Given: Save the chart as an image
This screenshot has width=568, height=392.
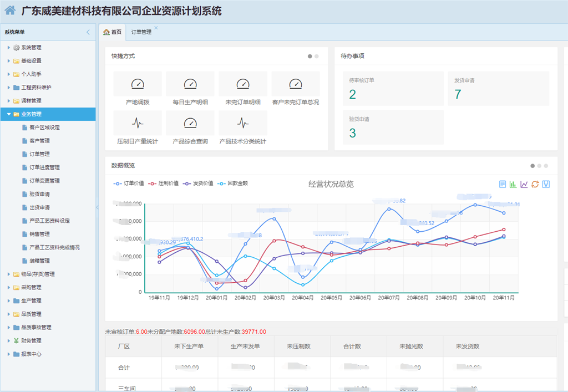Looking at the screenshot, I should [x=546, y=184].
